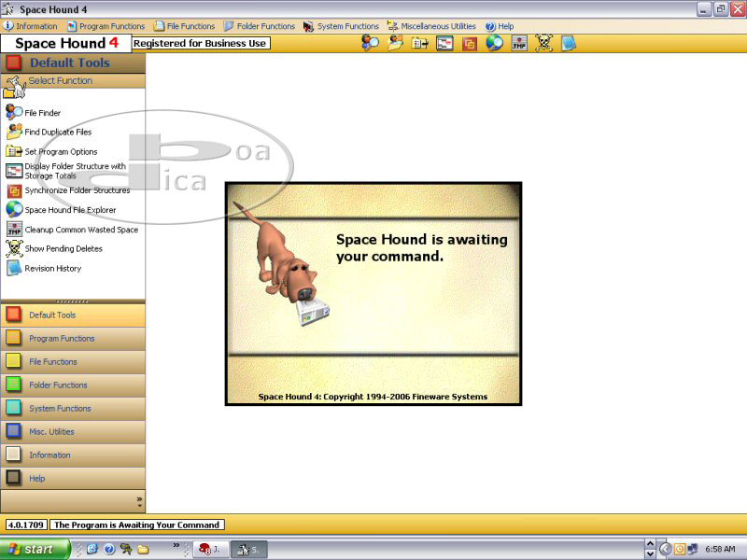
Task: Open the System Functions menu
Action: pyautogui.click(x=341, y=26)
